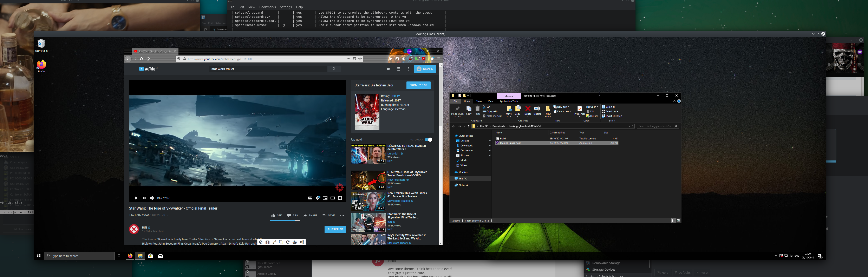Viewport: 868px width, 277px height.
Task: Skip to next video in player
Action: pyautogui.click(x=144, y=198)
